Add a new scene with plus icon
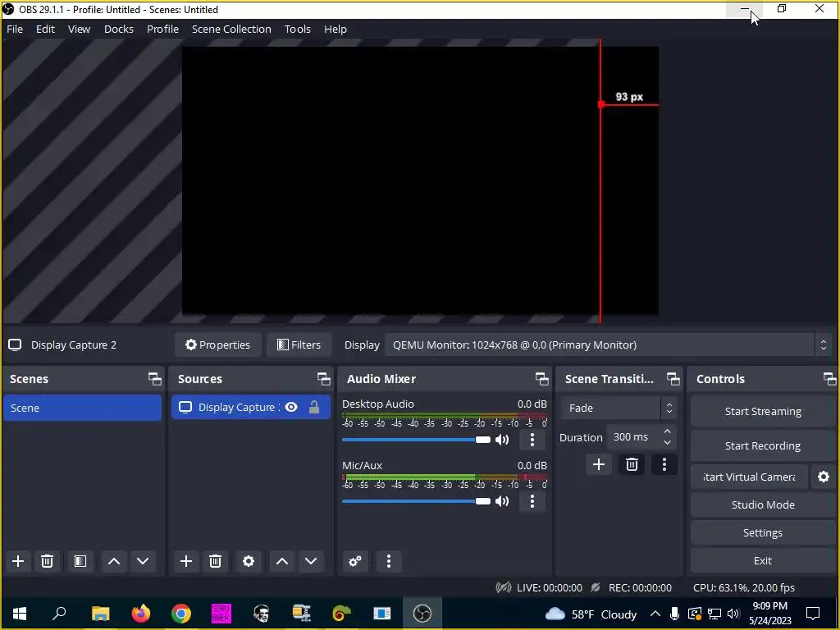840x630 pixels. 18,561
